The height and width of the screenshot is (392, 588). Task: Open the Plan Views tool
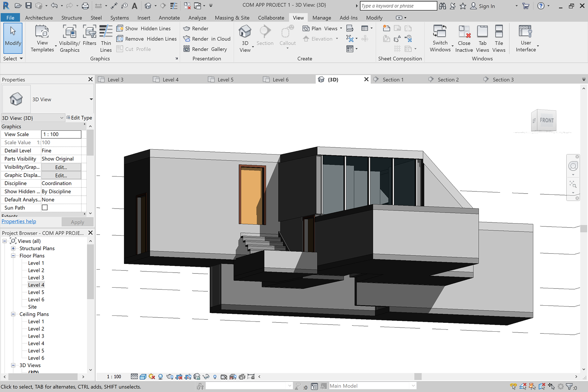[x=322, y=28]
